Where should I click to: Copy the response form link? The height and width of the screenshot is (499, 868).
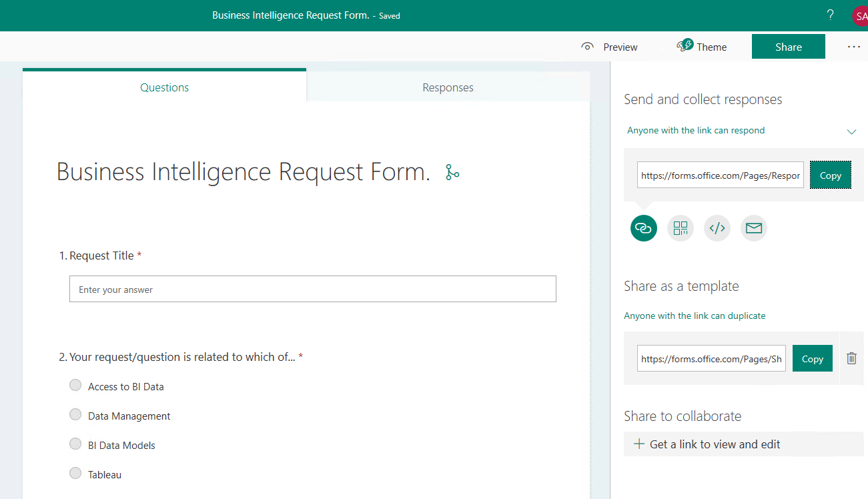click(831, 175)
